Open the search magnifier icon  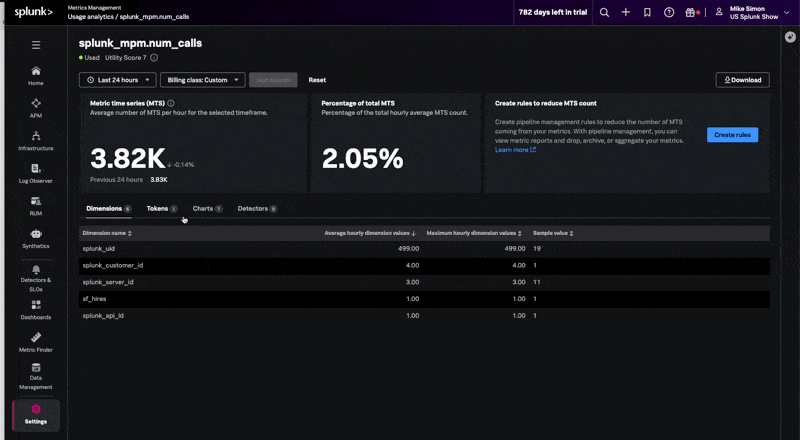point(604,12)
